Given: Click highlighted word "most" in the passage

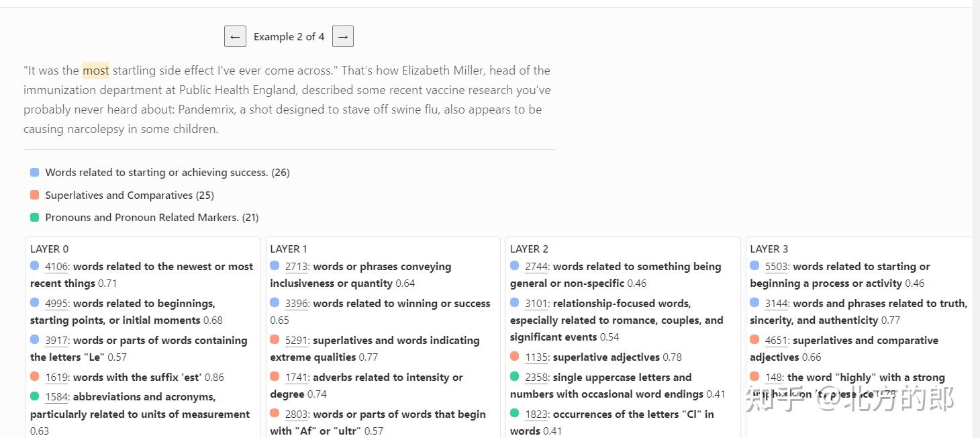Looking at the screenshot, I should [95, 71].
